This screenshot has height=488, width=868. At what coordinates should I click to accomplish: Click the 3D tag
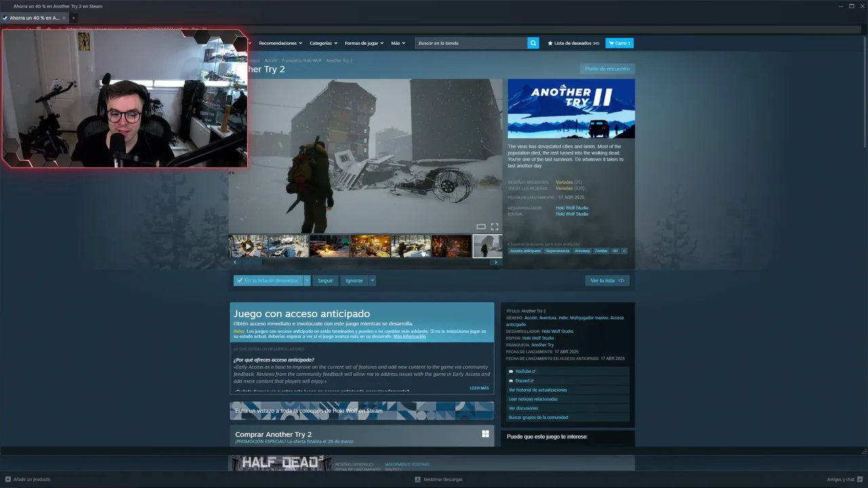pyautogui.click(x=615, y=251)
